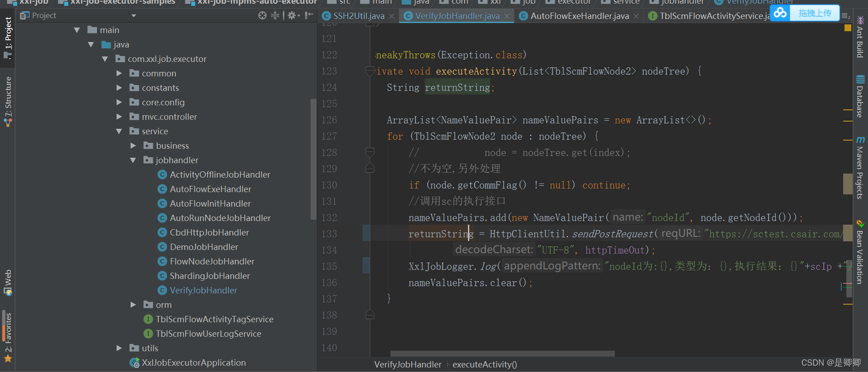
Task: Click returnString variable on line 124
Action: (x=458, y=88)
